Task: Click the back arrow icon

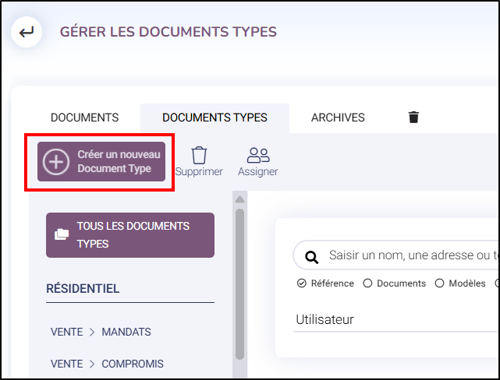Action: coord(26,32)
